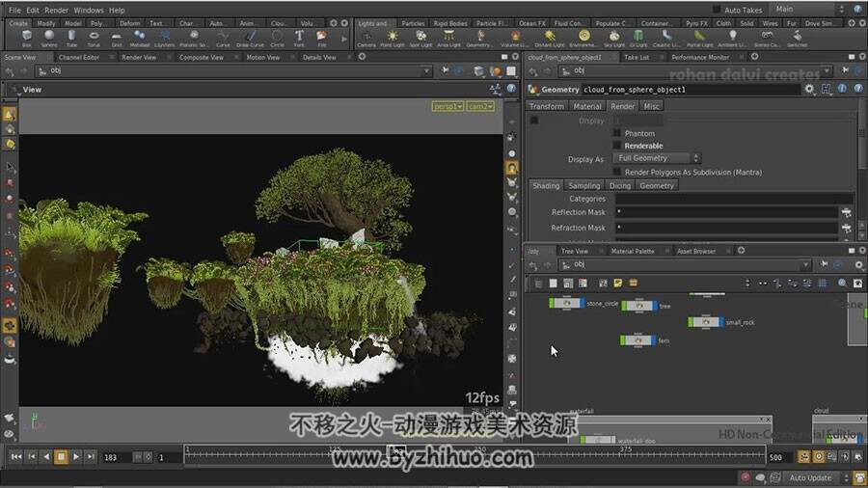Select the Circle shelf tool

(278, 39)
